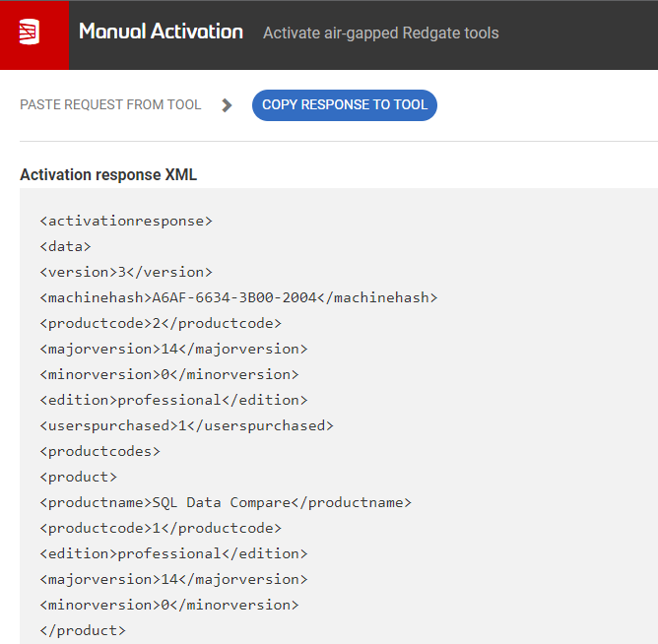Image resolution: width=658 pixels, height=644 pixels.
Task: Click the productname SQL Data Compare line
Action: point(226,502)
